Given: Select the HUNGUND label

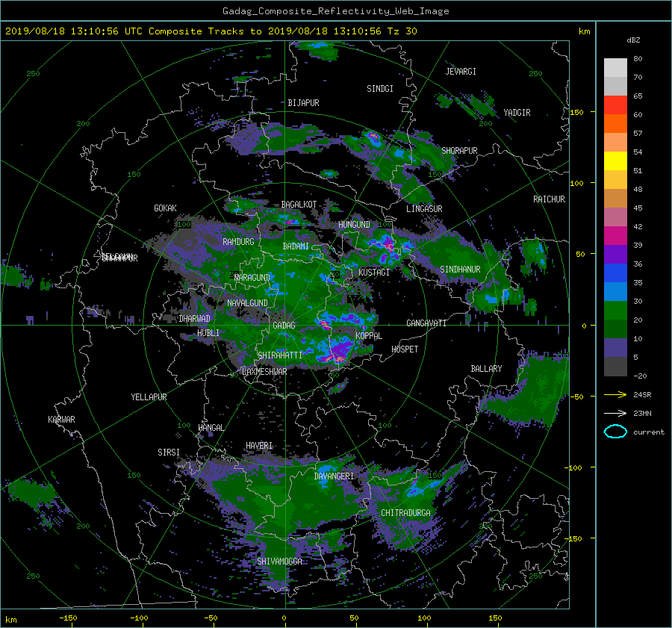Looking at the screenshot, I should pos(354,225).
